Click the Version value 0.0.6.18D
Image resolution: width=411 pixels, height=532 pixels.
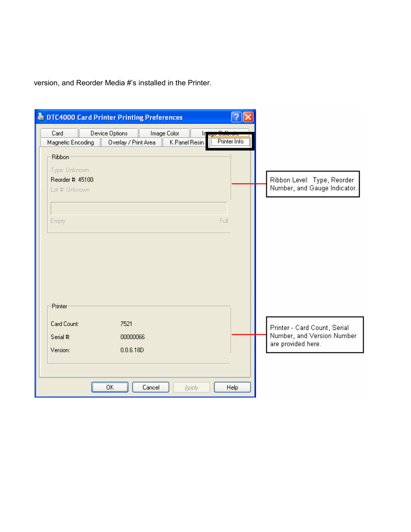[132, 350]
